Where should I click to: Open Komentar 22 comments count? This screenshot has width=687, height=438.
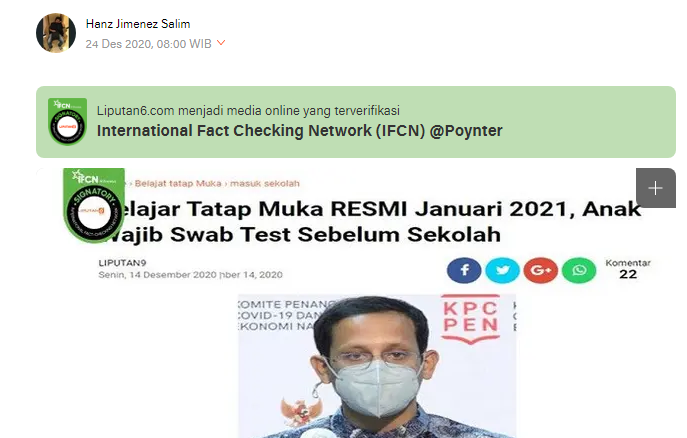coord(628,268)
